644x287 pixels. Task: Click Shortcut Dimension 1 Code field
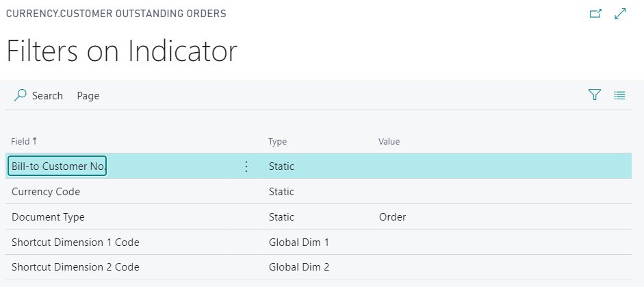point(75,242)
